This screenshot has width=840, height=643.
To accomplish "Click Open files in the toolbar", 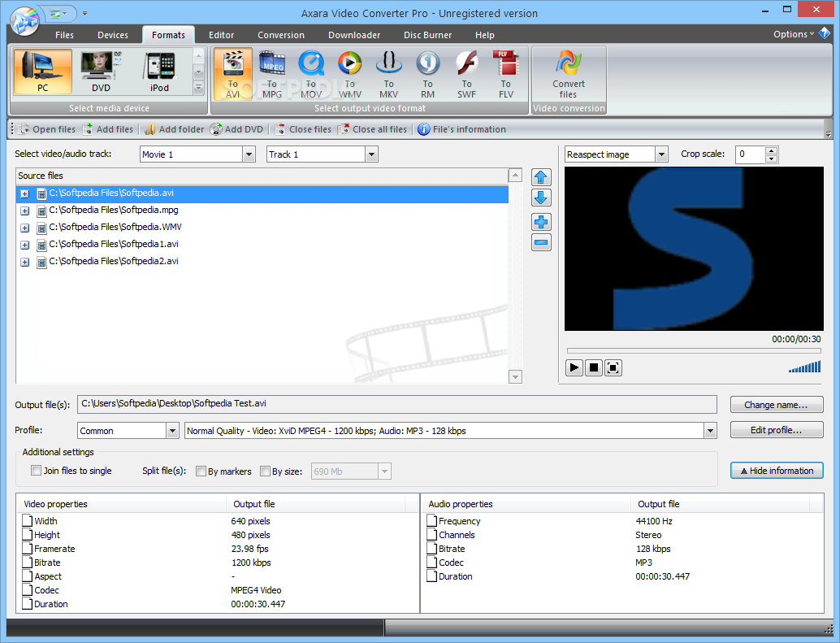I will pyautogui.click(x=47, y=129).
